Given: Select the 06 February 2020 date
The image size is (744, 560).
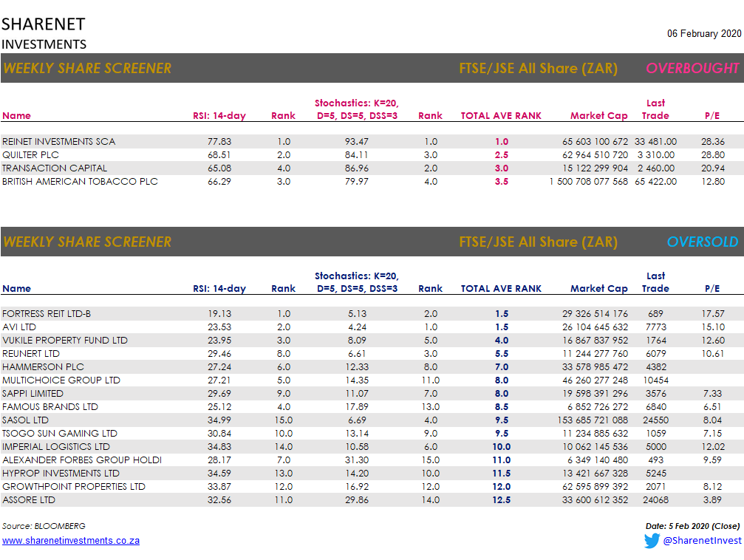Looking at the screenshot, I should 704,33.
